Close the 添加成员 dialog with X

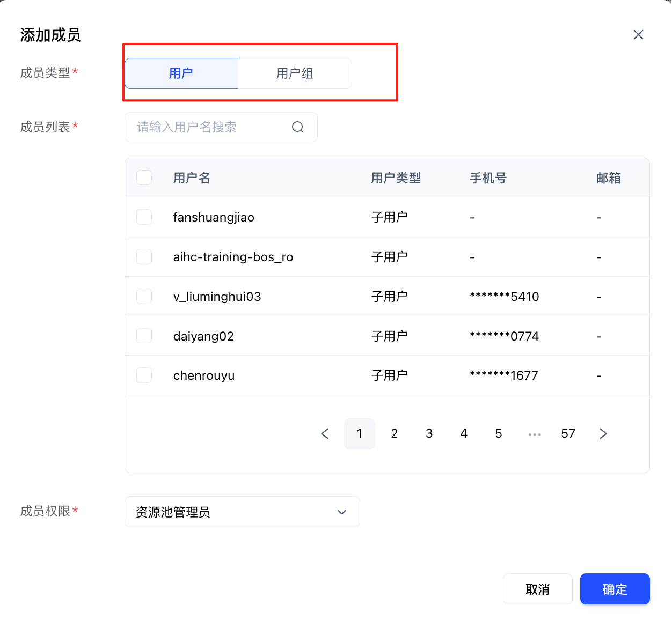[x=638, y=35]
